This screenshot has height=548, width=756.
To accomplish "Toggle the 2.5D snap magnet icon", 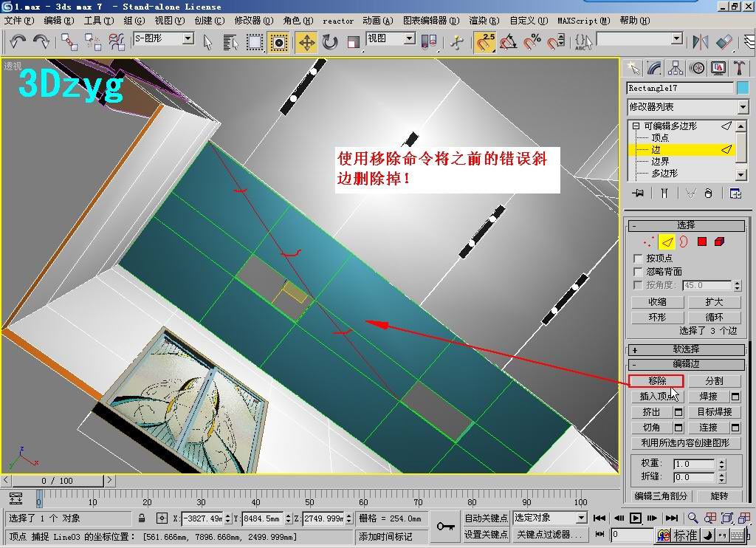I will point(484,42).
